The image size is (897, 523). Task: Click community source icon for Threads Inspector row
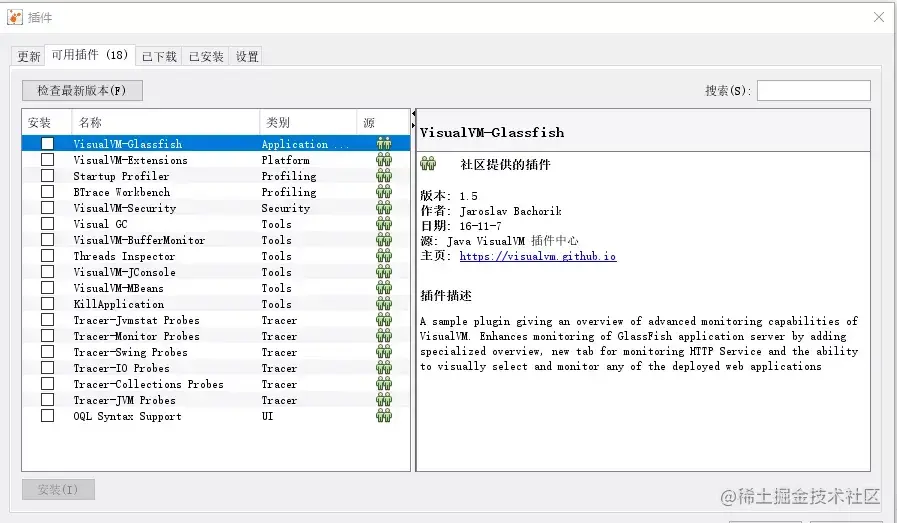click(384, 256)
